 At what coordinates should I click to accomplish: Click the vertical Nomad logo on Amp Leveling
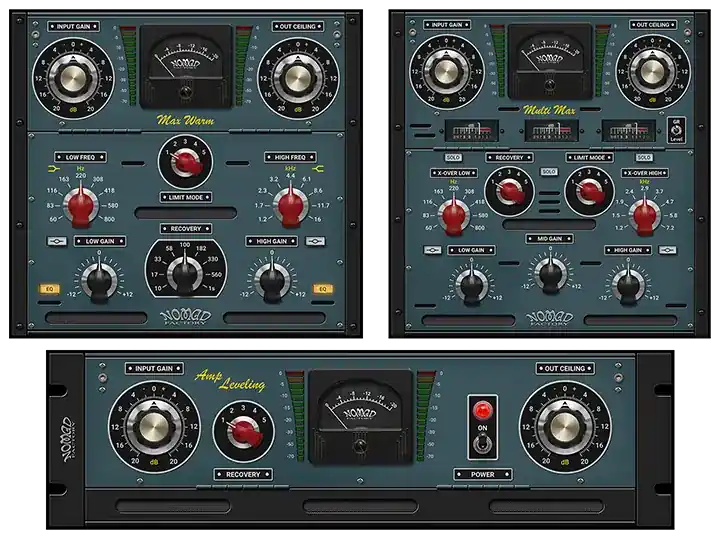pos(68,440)
